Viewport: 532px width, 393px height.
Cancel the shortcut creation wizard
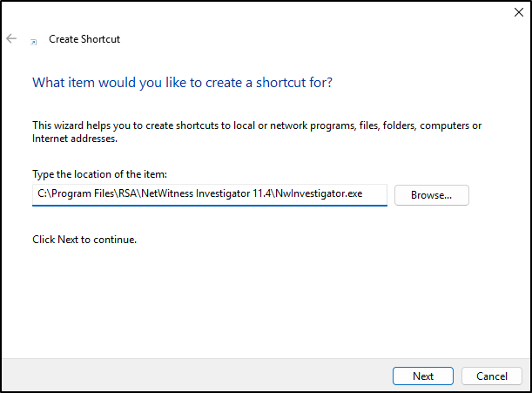coord(492,376)
